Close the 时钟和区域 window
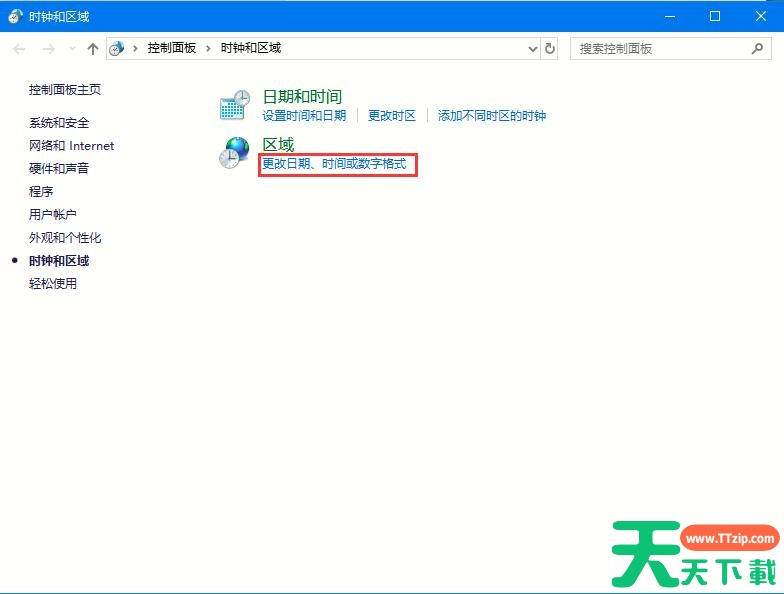This screenshot has width=784, height=594. [x=760, y=16]
